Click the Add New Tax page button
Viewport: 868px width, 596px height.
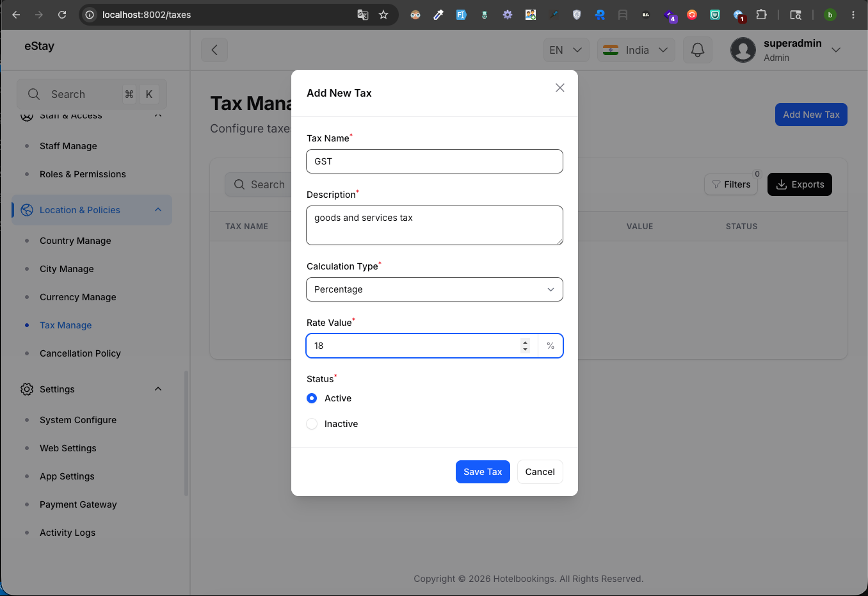coord(811,115)
